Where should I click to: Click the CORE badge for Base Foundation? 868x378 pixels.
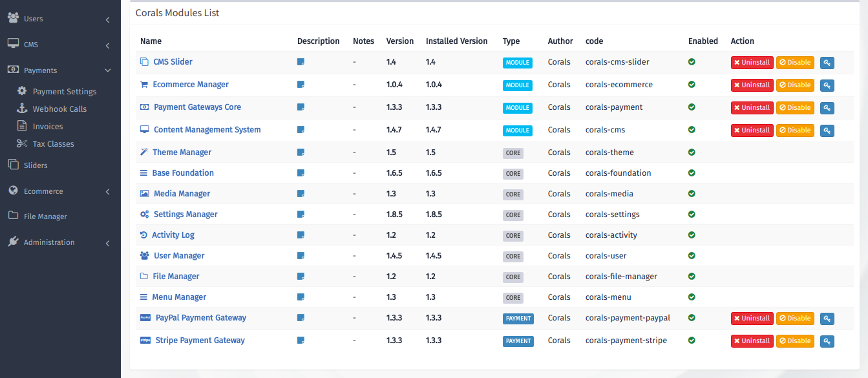[x=513, y=174]
